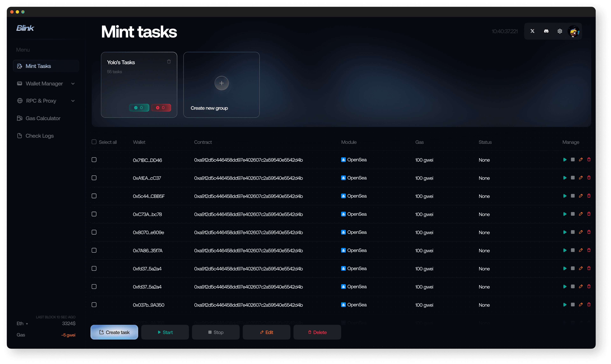Image resolution: width=611 pixels, height=364 pixels.
Task: Edit the 0x037b..9A350 task with pencil icon
Action: click(x=581, y=305)
